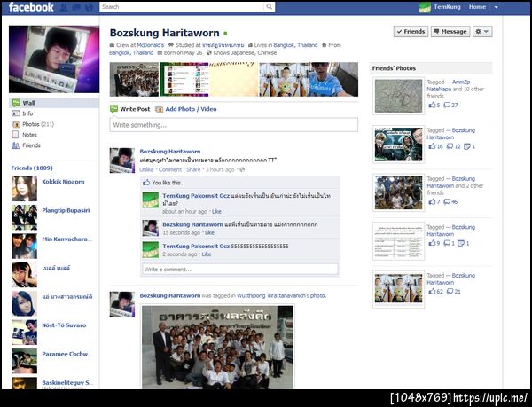Open the document table photo thumbnail
This screenshot has height=407, width=532.
pos(399,241)
